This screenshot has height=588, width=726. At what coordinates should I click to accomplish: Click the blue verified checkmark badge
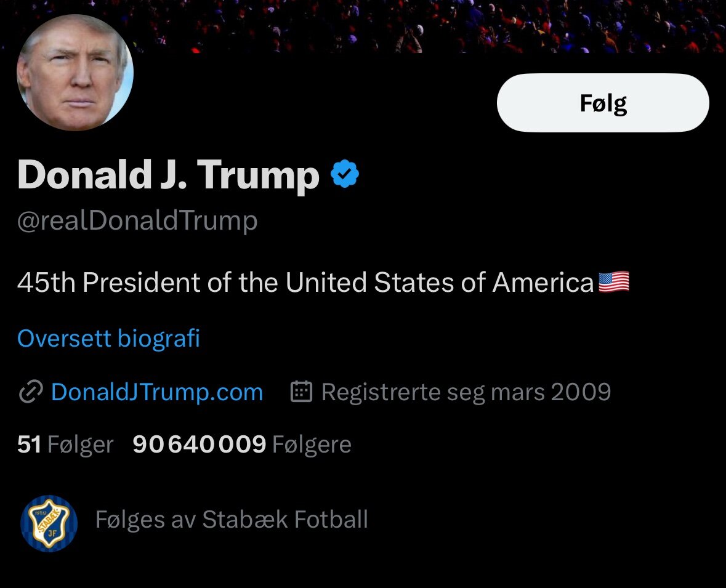345,174
